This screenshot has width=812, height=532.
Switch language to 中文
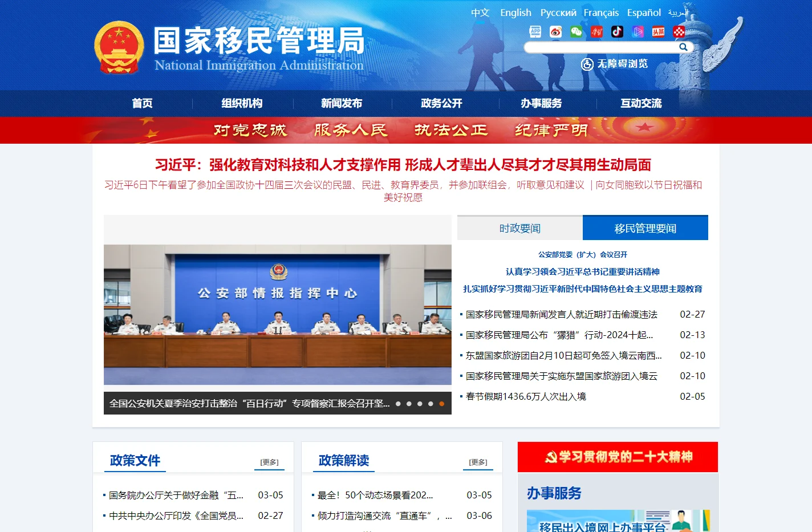pyautogui.click(x=480, y=13)
